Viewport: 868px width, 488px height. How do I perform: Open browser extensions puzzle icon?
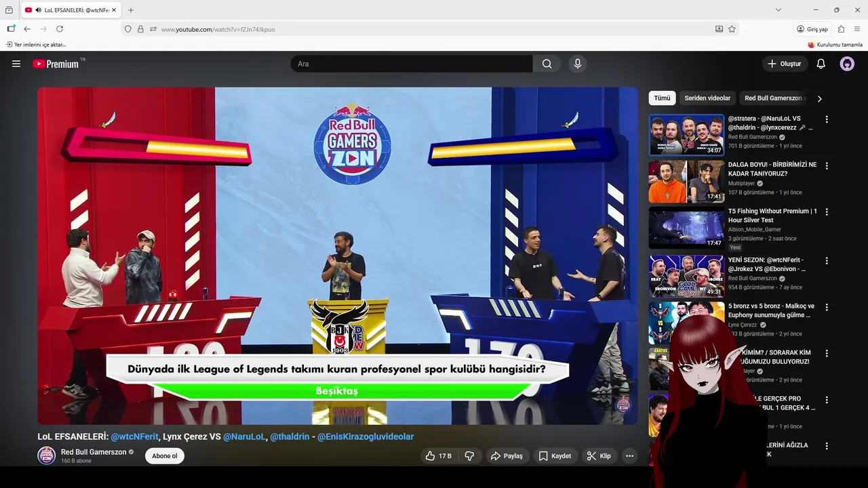[841, 29]
